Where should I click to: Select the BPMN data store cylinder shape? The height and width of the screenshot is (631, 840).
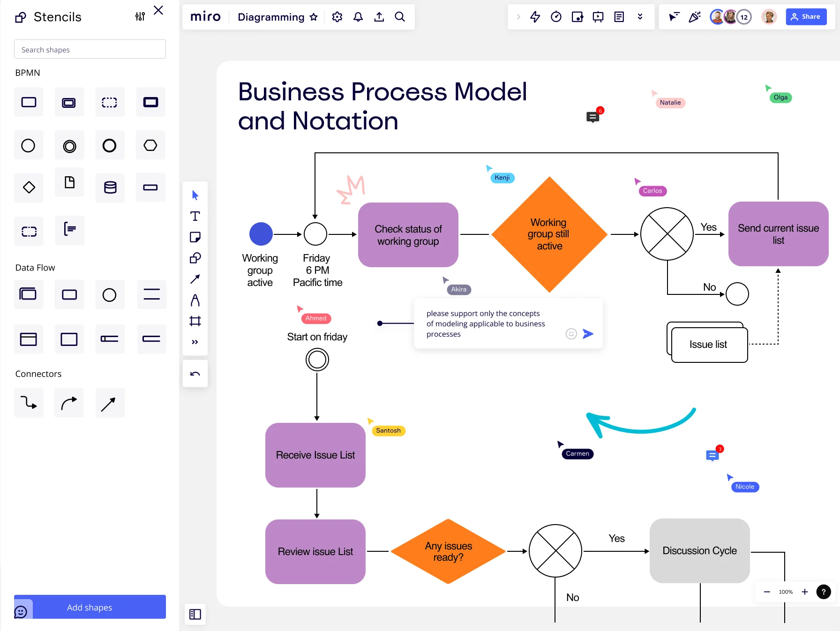110,188
